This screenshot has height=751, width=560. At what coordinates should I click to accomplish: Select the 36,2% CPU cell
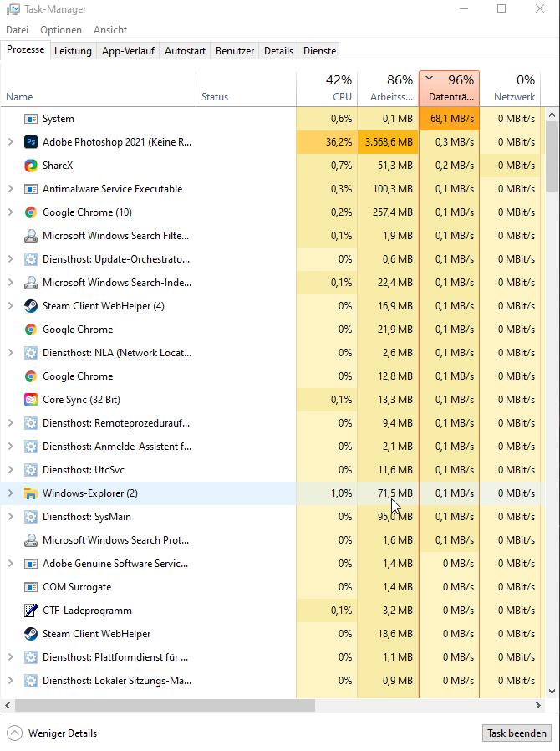pyautogui.click(x=327, y=142)
